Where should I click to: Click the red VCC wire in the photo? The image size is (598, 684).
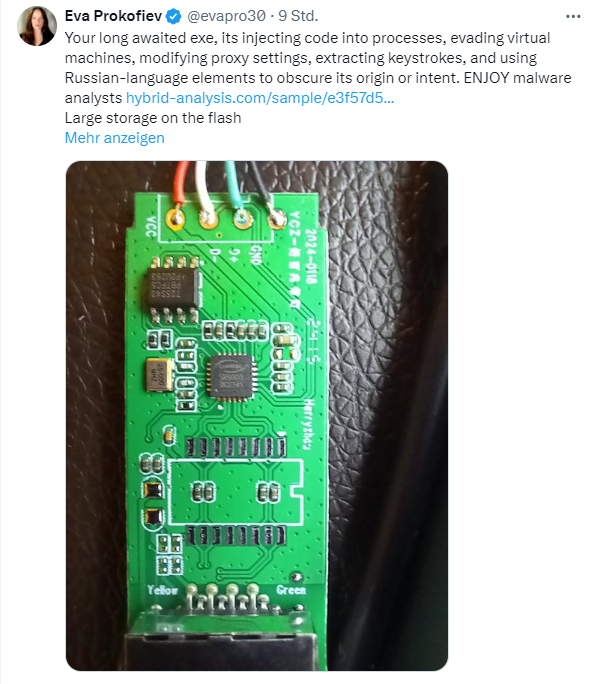[181, 183]
